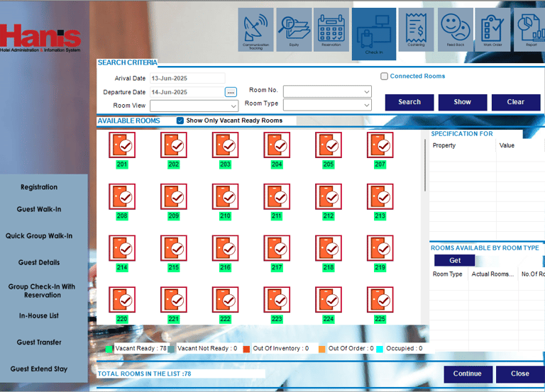Select room 223 icon

pyautogui.click(x=277, y=300)
